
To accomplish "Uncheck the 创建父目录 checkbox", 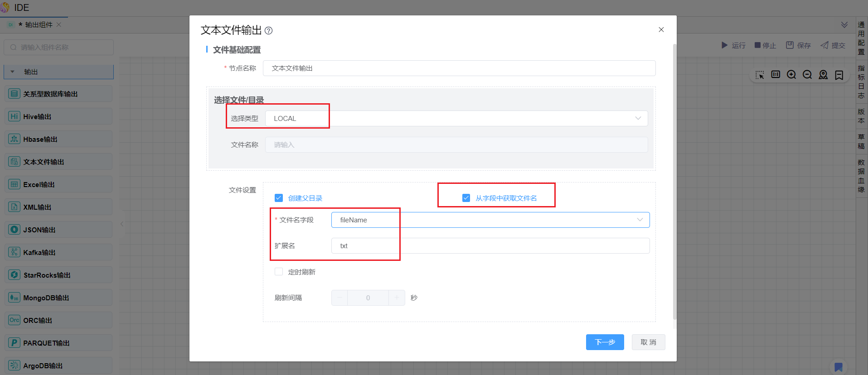I will [279, 198].
